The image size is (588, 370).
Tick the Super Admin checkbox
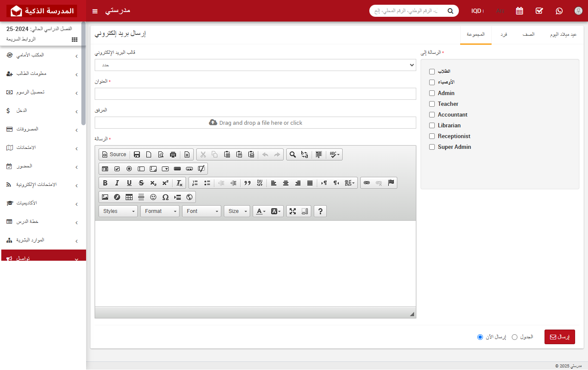pyautogui.click(x=432, y=147)
